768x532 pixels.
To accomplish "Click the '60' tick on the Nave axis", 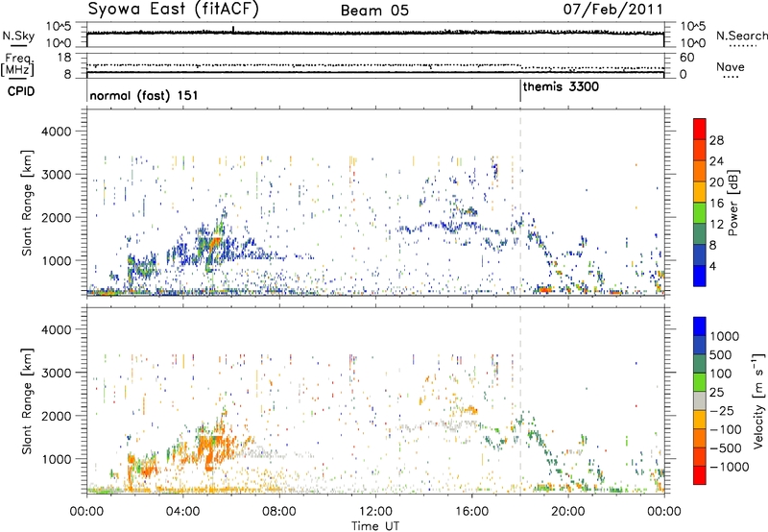I will click(686, 58).
